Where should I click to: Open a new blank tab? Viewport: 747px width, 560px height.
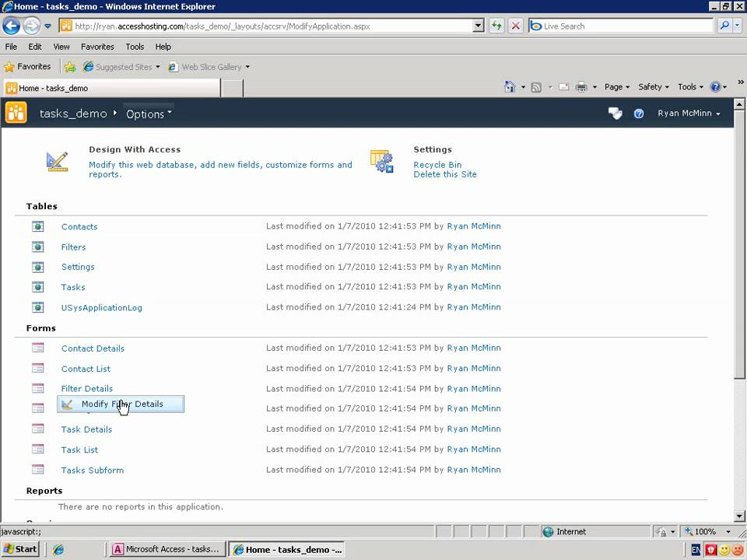click(x=233, y=89)
